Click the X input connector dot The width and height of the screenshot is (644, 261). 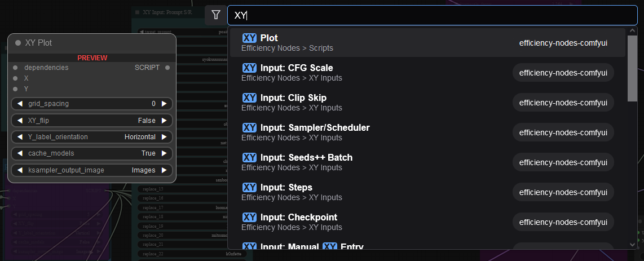(x=15, y=78)
